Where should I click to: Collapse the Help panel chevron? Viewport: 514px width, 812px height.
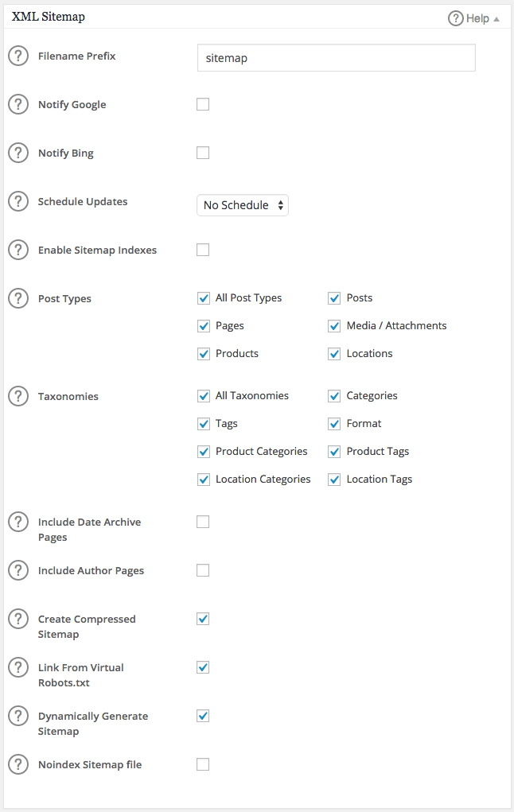[x=496, y=17]
